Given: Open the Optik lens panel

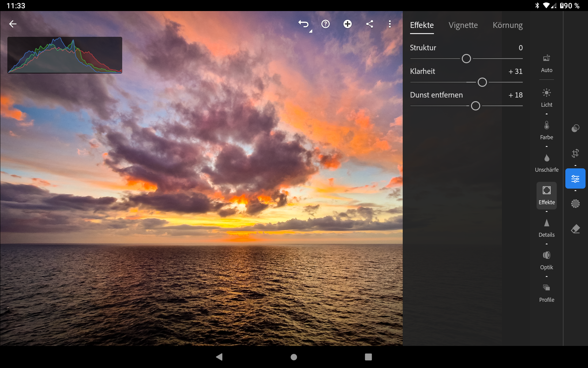Looking at the screenshot, I should pyautogui.click(x=546, y=260).
